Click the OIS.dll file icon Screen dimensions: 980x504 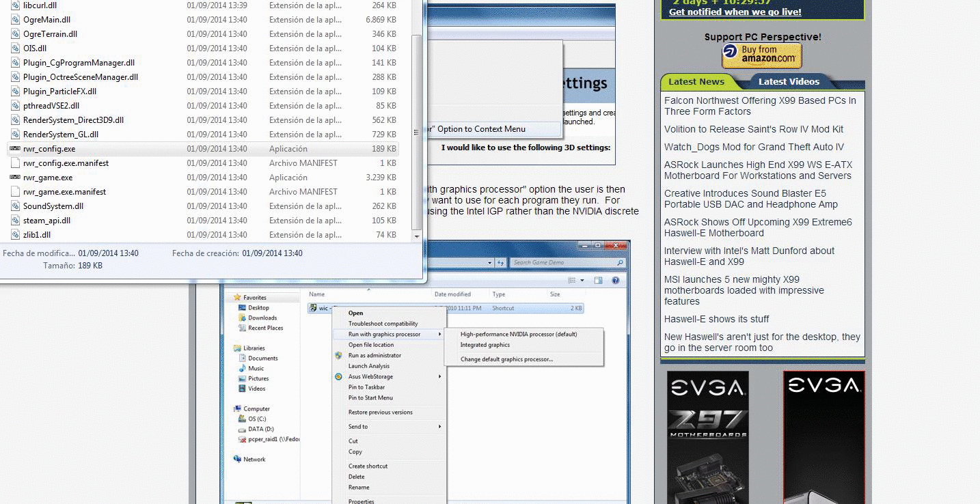[x=15, y=48]
